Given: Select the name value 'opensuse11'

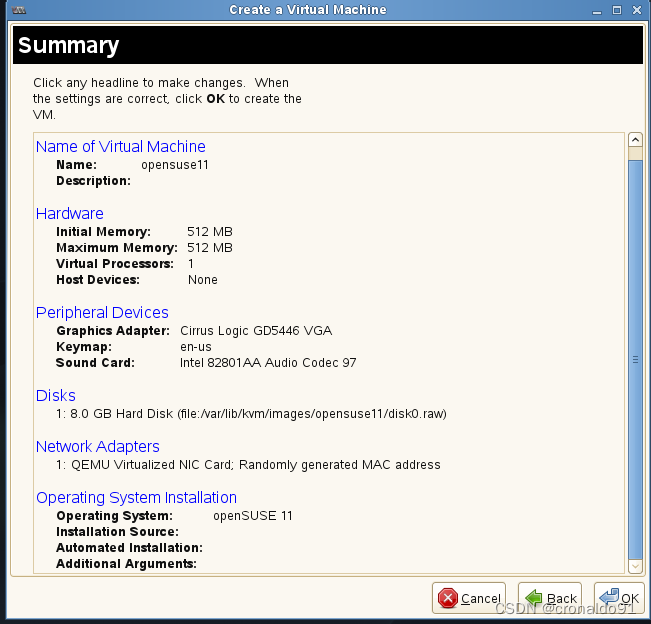Looking at the screenshot, I should [175, 165].
